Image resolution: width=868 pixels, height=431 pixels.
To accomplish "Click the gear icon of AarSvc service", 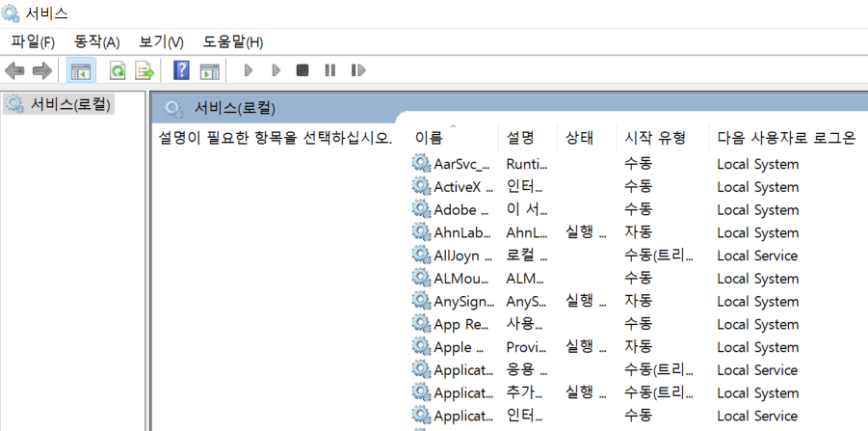I will 421,163.
